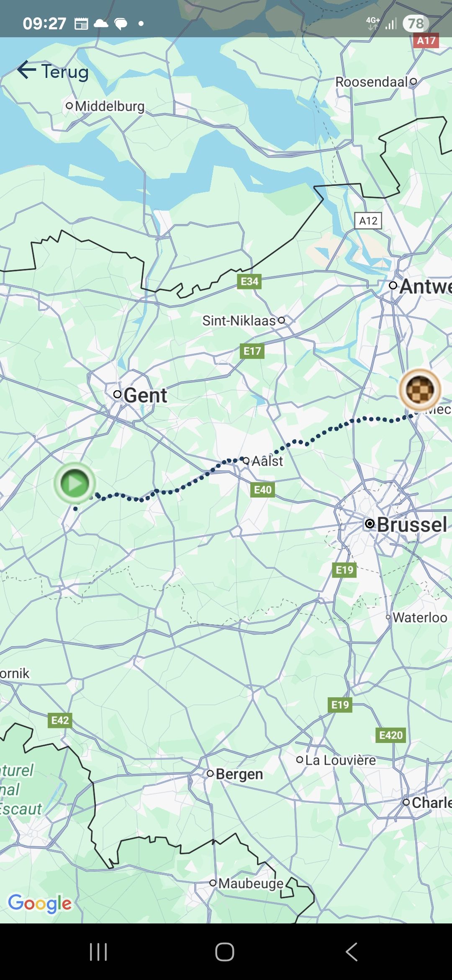Tap the Aalst town label
Image resolution: width=452 pixels, height=980 pixels.
coord(267,461)
